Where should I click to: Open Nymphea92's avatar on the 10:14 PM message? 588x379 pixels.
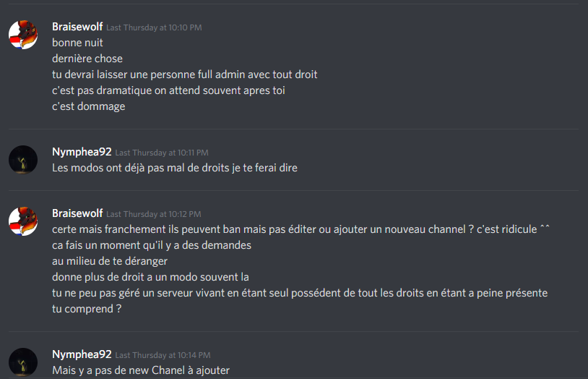23,362
